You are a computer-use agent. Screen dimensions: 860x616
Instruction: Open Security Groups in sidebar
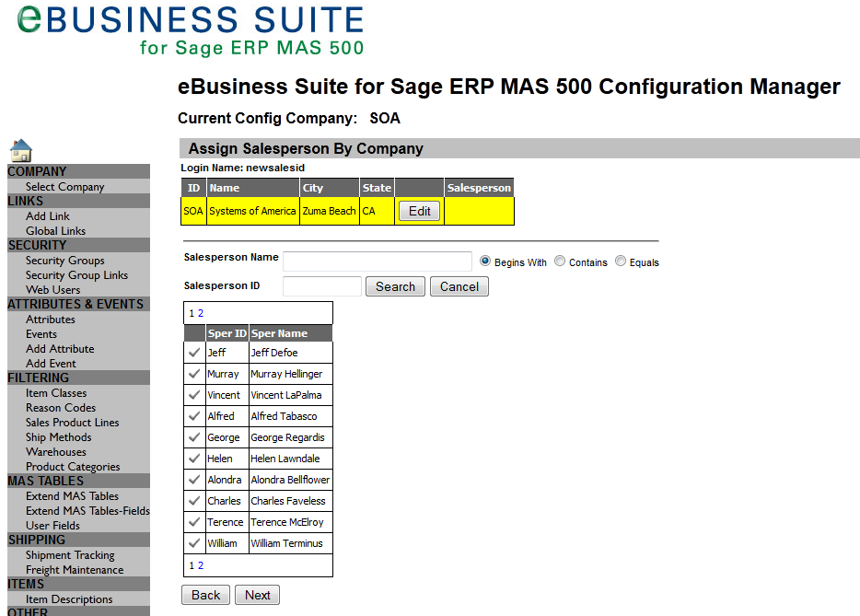pyautogui.click(x=64, y=261)
